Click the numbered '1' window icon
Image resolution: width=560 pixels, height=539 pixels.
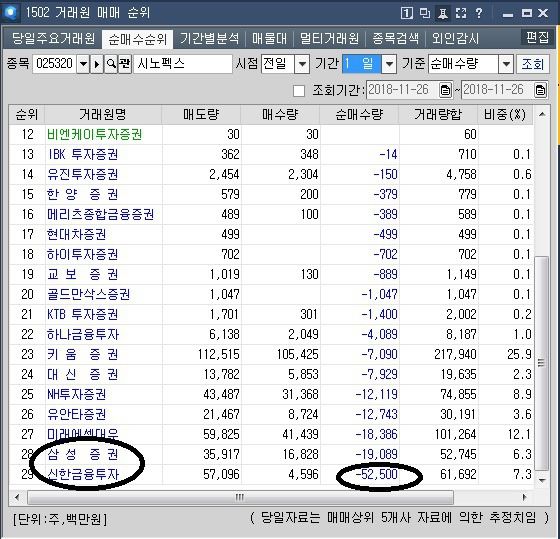click(x=407, y=13)
